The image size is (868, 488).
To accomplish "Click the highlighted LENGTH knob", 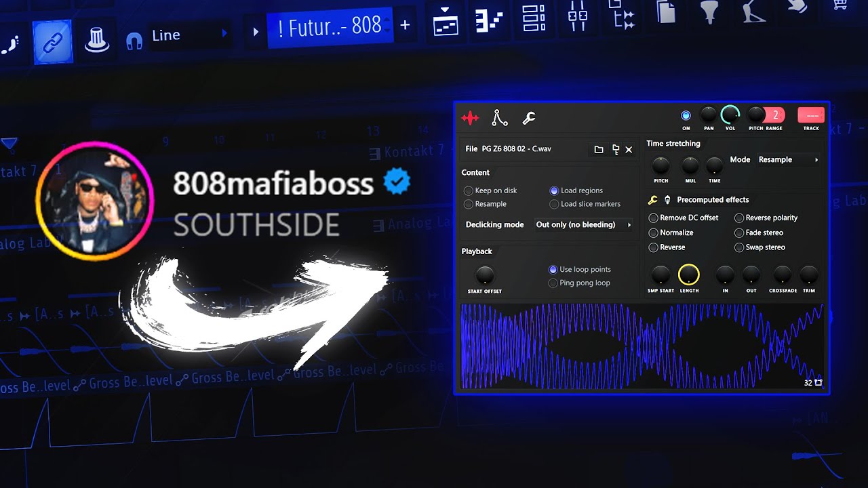I will (x=689, y=274).
